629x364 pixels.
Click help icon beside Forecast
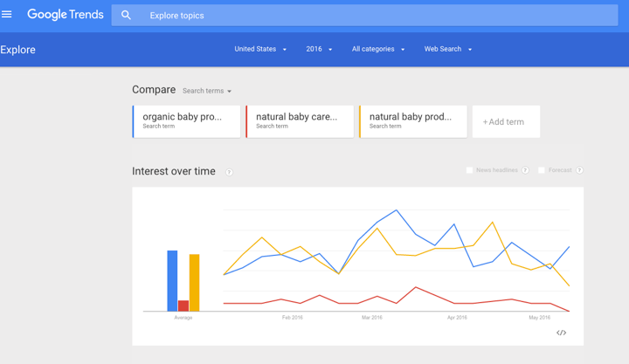(579, 170)
